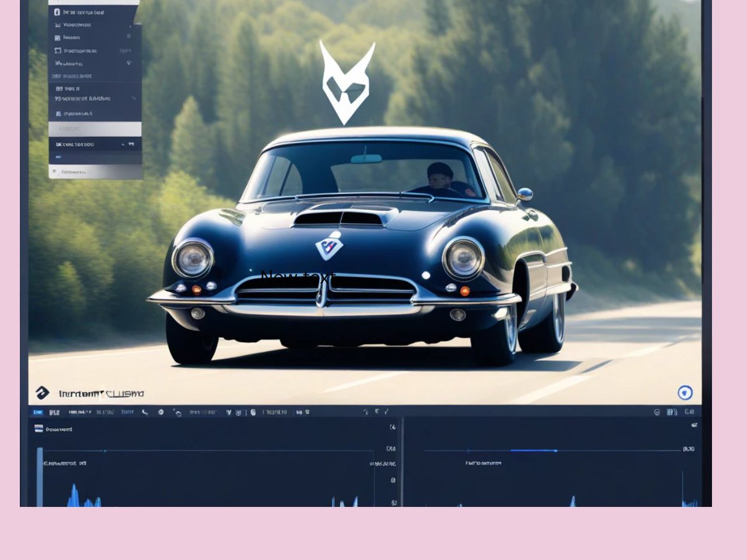747x560 pixels.
Task: Click the blue circular shield icon on preview
Action: (685, 393)
